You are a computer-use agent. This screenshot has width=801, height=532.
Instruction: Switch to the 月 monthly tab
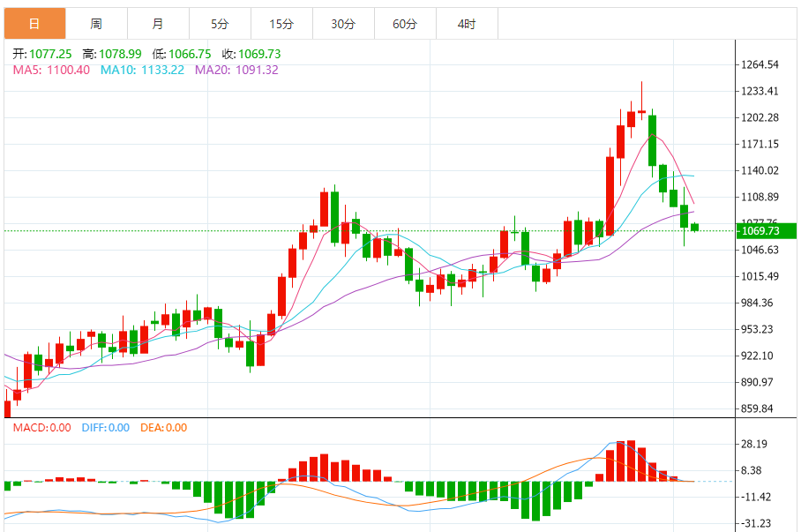159,24
